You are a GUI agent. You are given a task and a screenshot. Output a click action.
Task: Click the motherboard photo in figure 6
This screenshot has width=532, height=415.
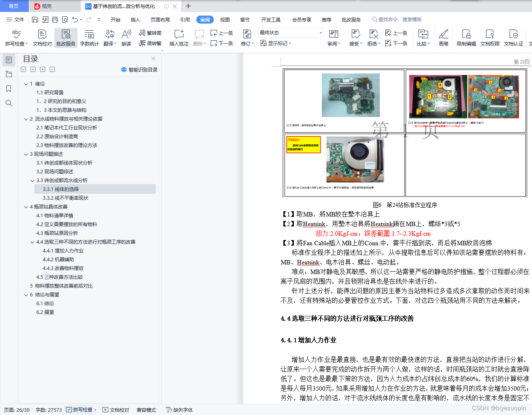click(351, 95)
